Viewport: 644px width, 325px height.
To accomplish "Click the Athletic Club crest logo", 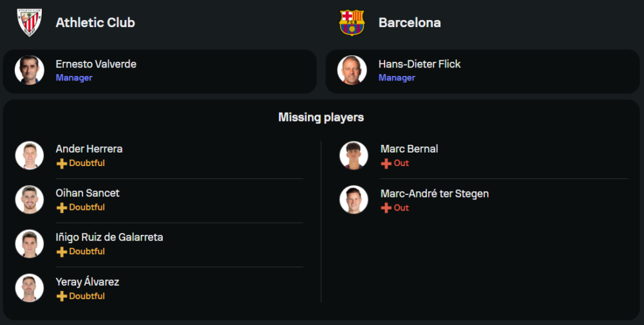I will click(x=30, y=23).
